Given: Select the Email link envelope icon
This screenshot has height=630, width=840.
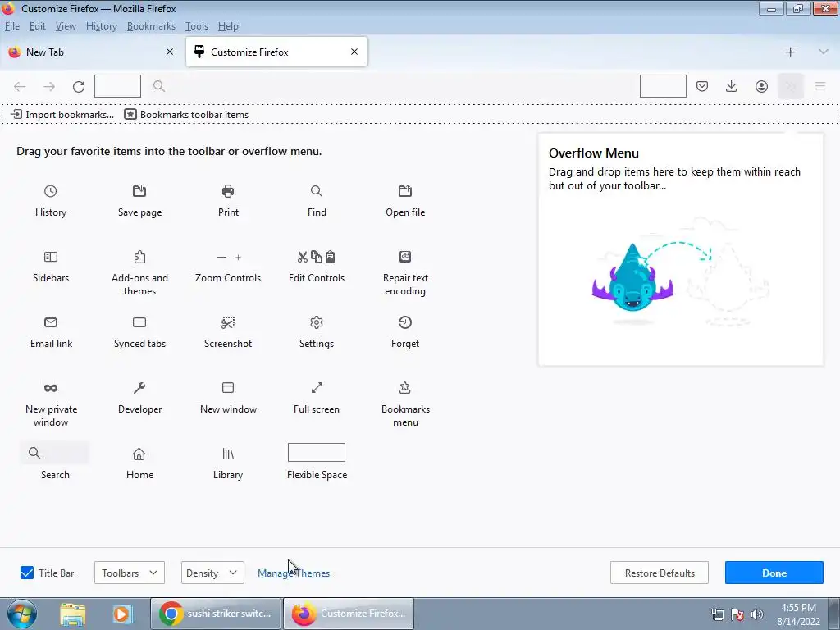Looking at the screenshot, I should [50, 322].
